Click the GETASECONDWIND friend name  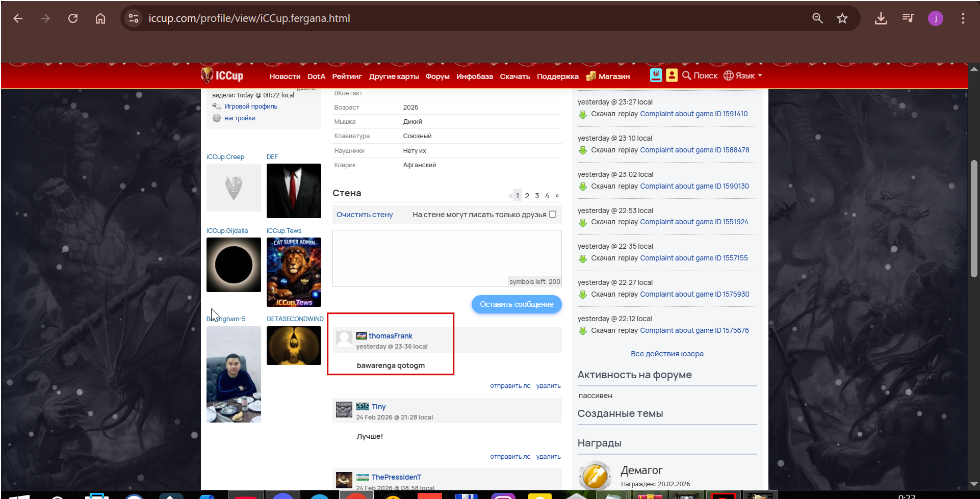click(295, 319)
